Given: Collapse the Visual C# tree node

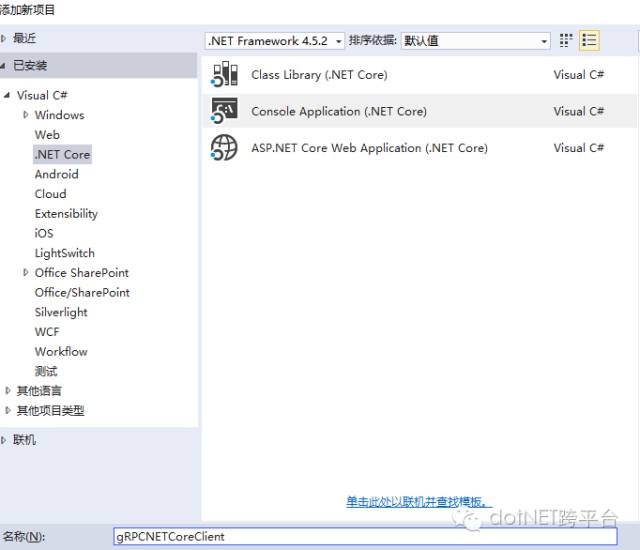Looking at the screenshot, I should [x=7, y=95].
